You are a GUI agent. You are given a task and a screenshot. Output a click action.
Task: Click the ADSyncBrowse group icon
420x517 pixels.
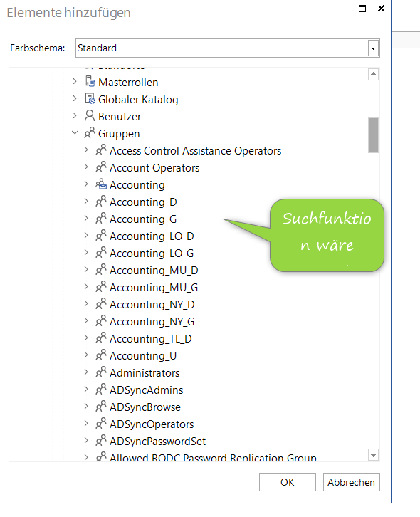[101, 407]
